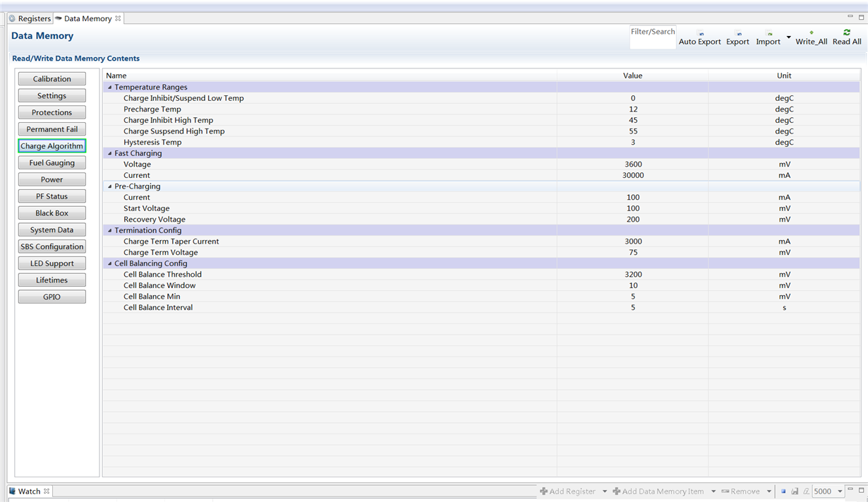868x502 pixels.
Task: Collapse the Pre-Charging group
Action: [x=109, y=186]
